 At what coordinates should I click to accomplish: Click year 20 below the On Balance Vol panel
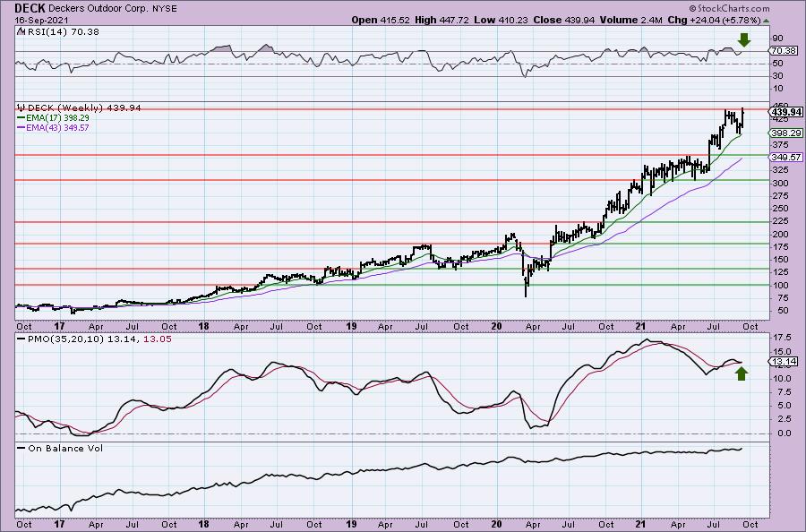pyautogui.click(x=496, y=524)
